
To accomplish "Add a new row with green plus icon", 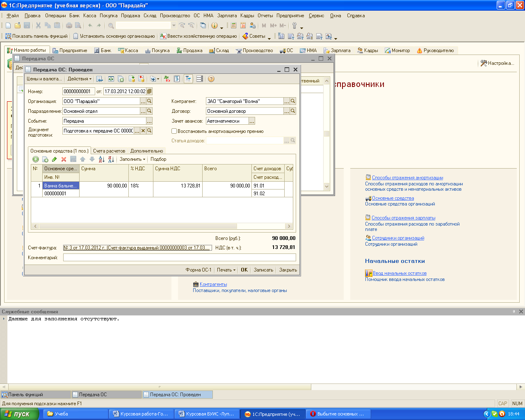I will pos(35,159).
